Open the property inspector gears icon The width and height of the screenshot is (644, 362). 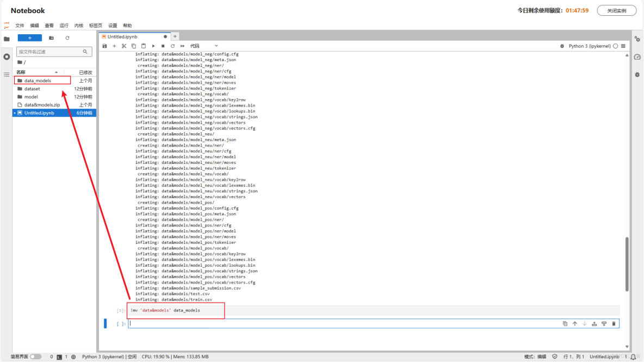(x=637, y=39)
